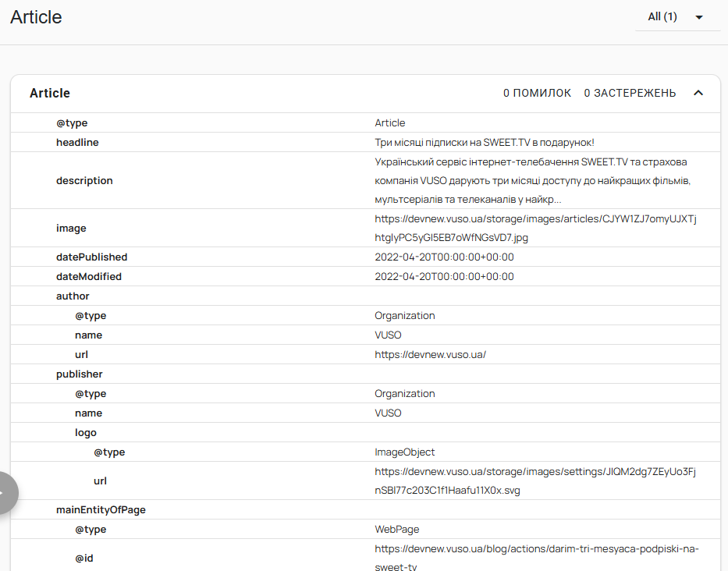Select the publisher's Organization type value
This screenshot has height=571, width=728.
point(404,393)
